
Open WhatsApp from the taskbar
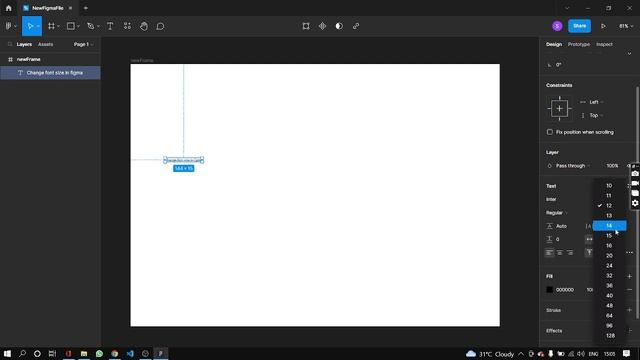pos(99,353)
